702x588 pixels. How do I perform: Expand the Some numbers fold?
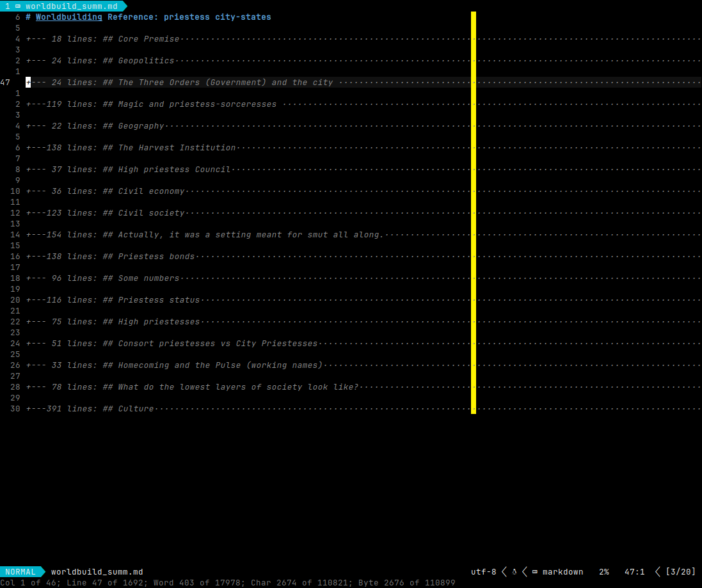(x=363, y=278)
